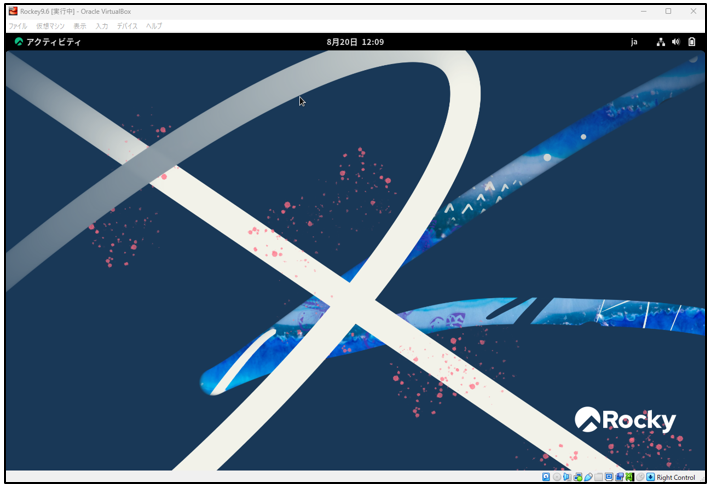Open the ファイル menu
The width and height of the screenshot is (713, 492).
click(18, 25)
